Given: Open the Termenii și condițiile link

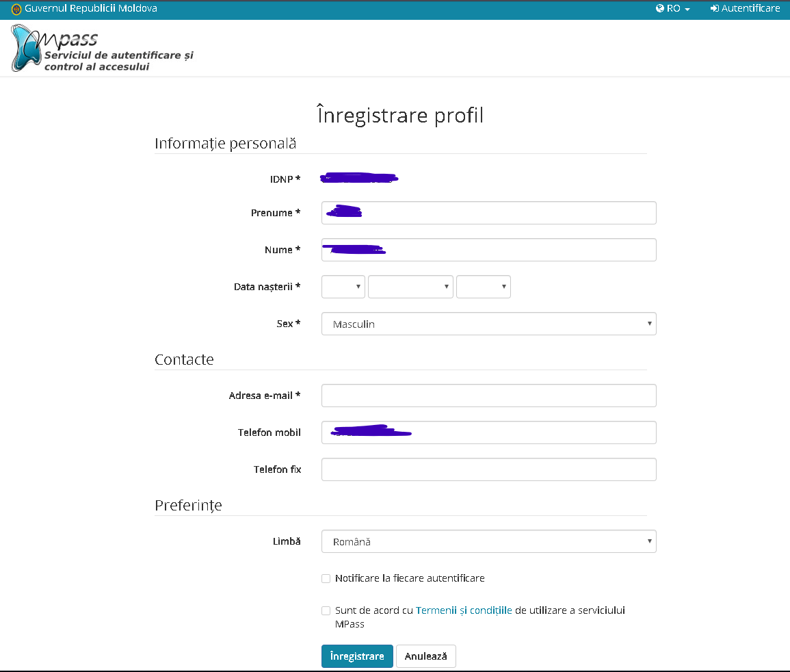Looking at the screenshot, I should 464,610.
